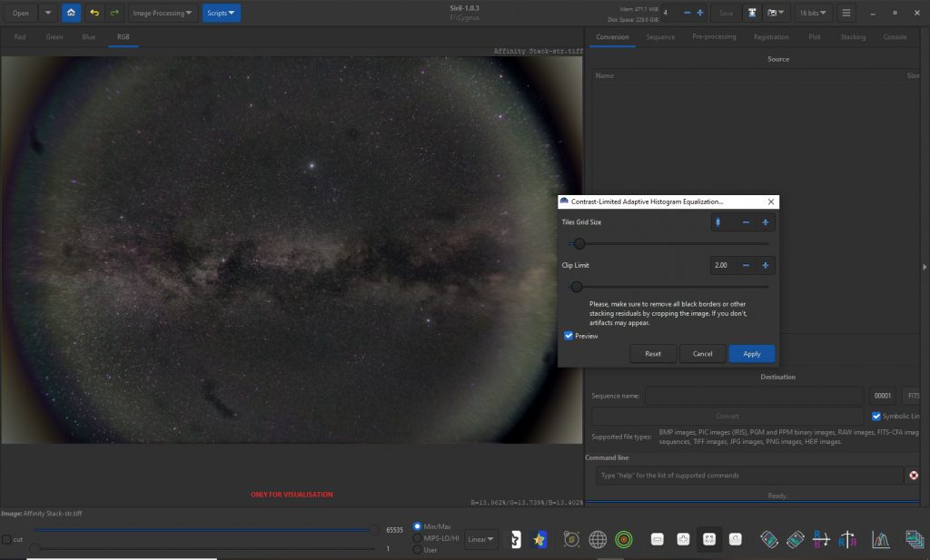Switch to the Registration tab

point(771,36)
